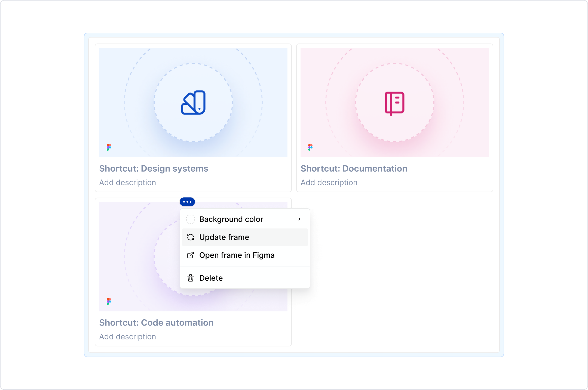
Task: Select Open frame in Figma
Action: click(237, 255)
